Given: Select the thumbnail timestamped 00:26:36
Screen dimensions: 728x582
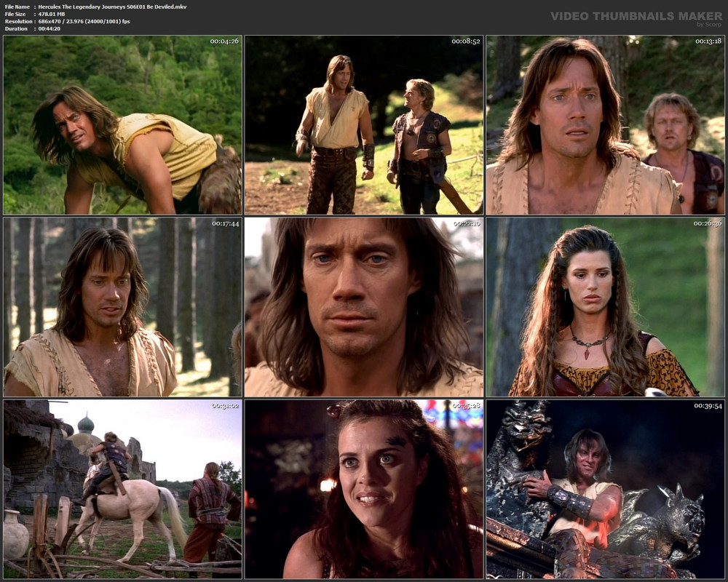Looking at the screenshot, I should pyautogui.click(x=606, y=307).
